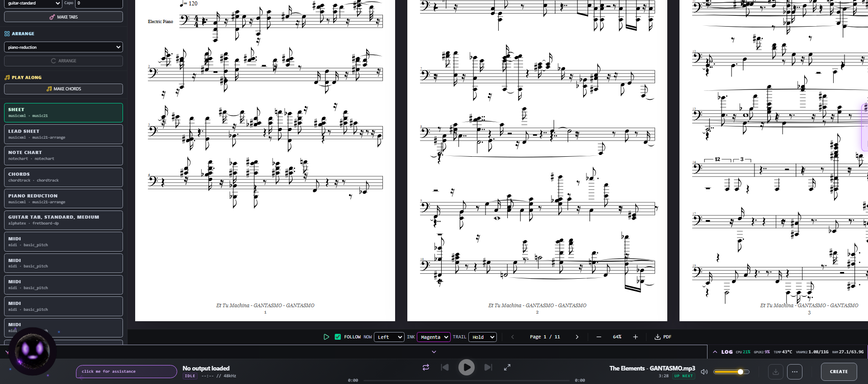Click the MAKE CHORDS button
Viewport: 868px width, 384px height.
63,89
